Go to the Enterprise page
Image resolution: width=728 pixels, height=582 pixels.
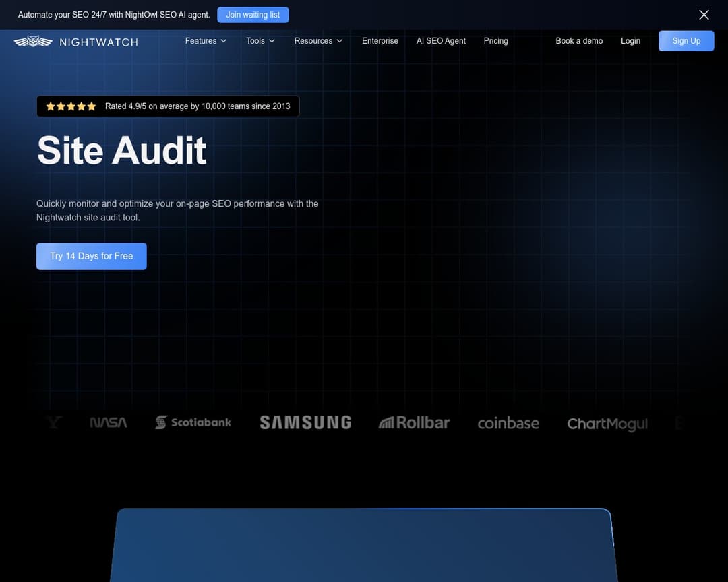[380, 41]
